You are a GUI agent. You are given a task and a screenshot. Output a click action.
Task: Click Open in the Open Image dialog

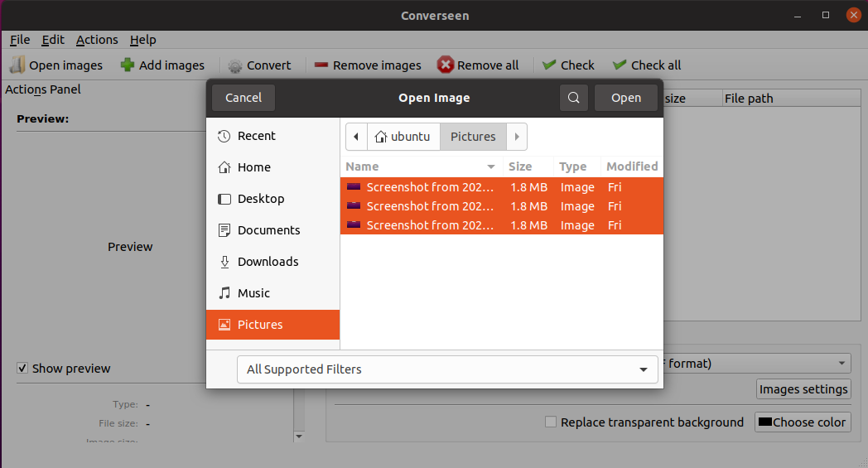click(x=626, y=98)
